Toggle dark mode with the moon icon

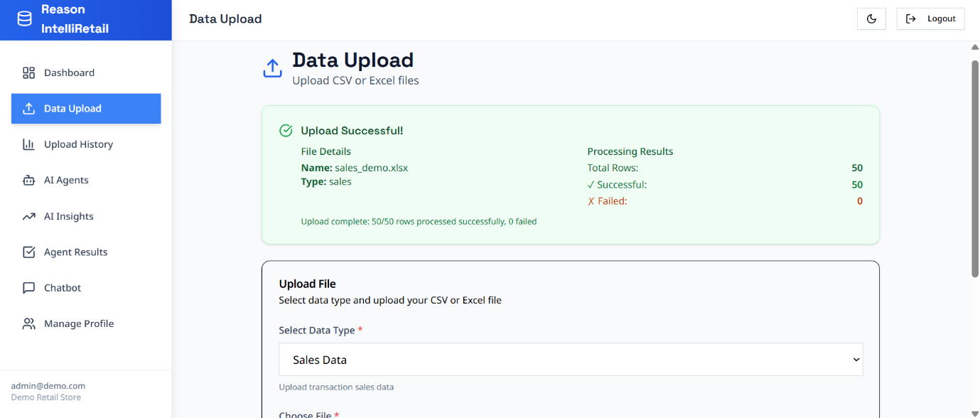pos(871,18)
